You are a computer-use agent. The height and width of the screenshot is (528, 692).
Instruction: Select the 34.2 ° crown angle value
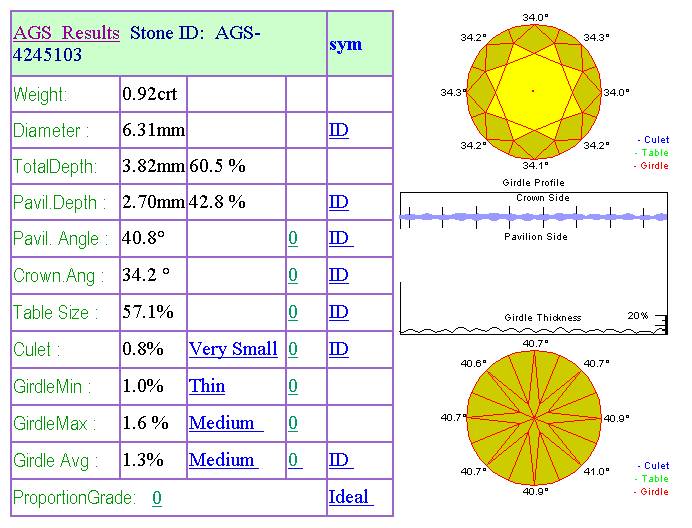(146, 275)
